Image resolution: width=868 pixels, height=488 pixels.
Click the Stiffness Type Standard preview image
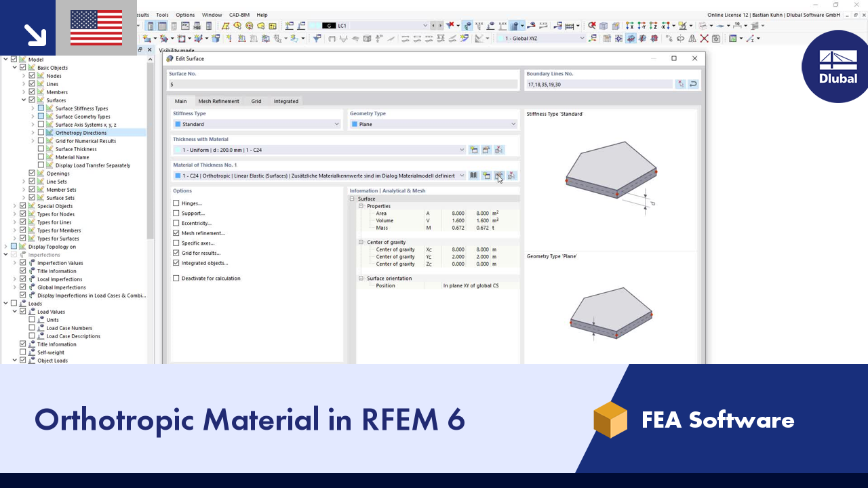coord(610,178)
